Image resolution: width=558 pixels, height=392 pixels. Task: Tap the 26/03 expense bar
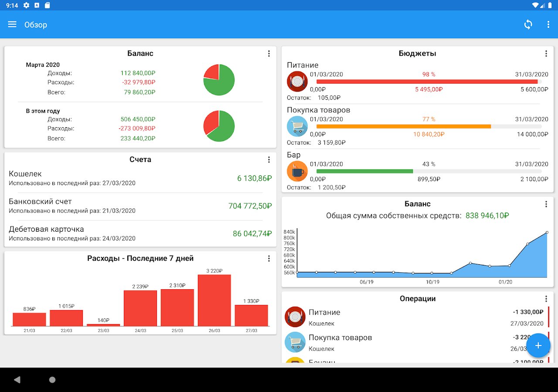click(x=214, y=300)
